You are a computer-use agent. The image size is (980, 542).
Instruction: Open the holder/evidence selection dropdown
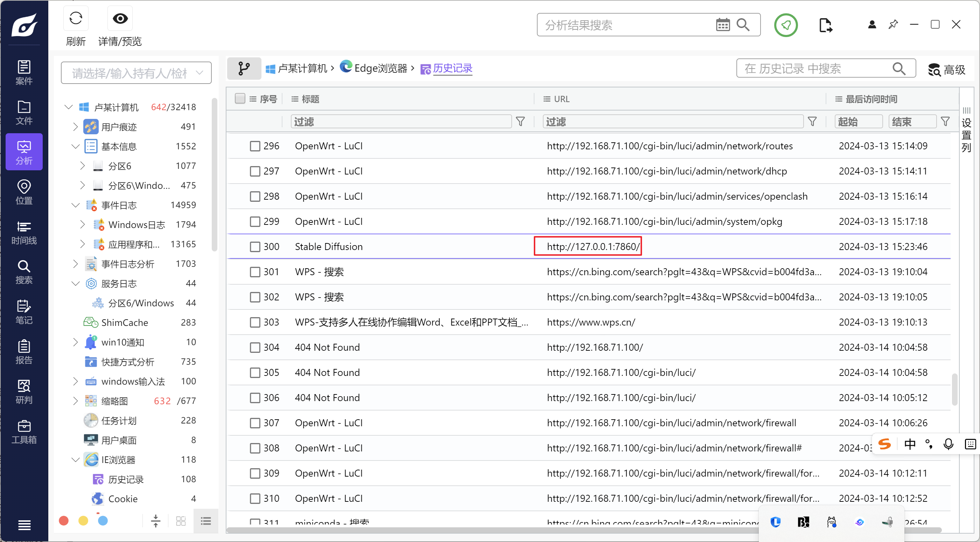136,73
